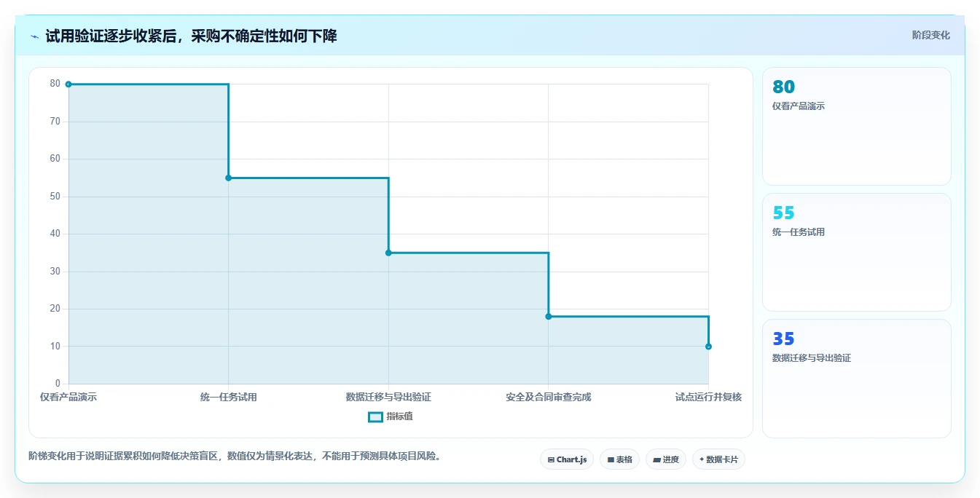The width and height of the screenshot is (980, 498).
Task: Click the lightning icon beside the title
Action: (35, 36)
